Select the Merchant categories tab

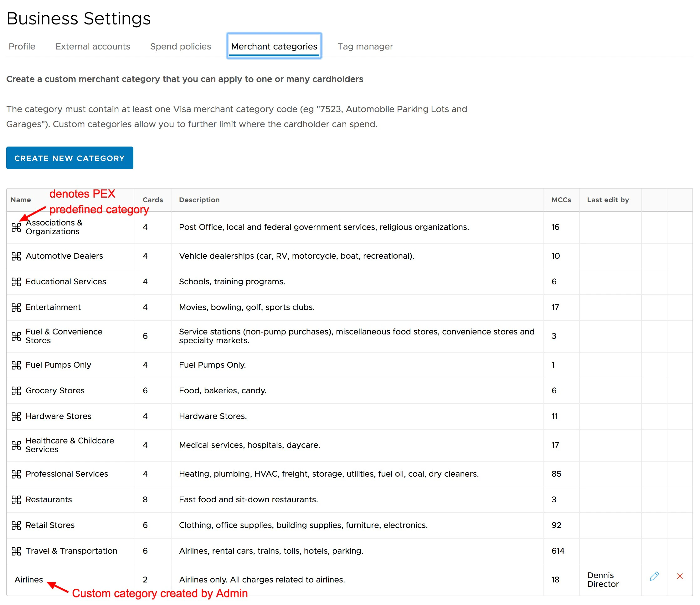click(x=274, y=46)
